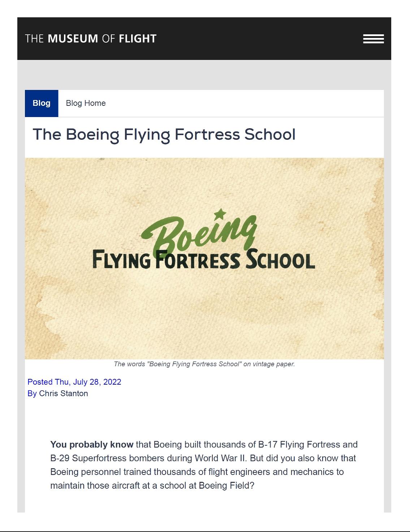Click The Museum of Flight logo
The width and height of the screenshot is (410, 532).
(x=91, y=39)
